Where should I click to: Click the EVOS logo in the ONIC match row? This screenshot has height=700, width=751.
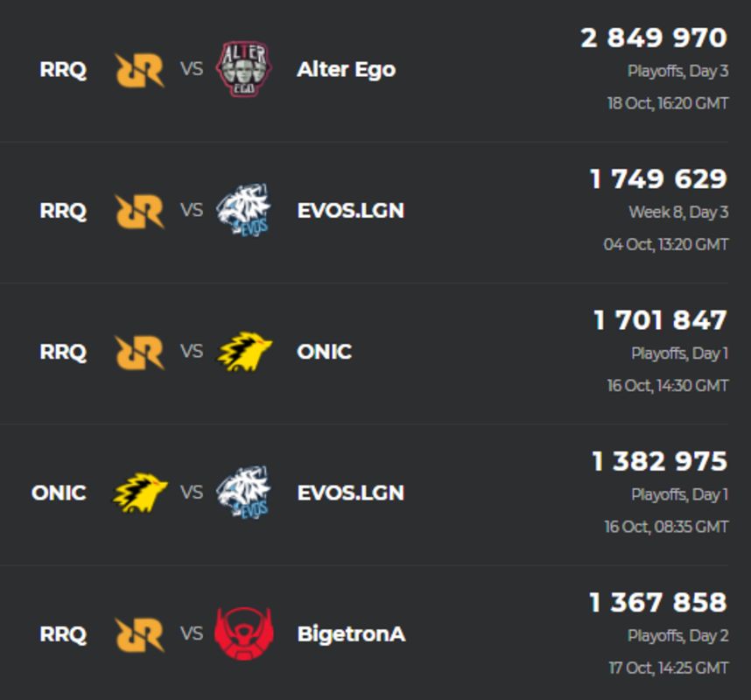tap(244, 493)
